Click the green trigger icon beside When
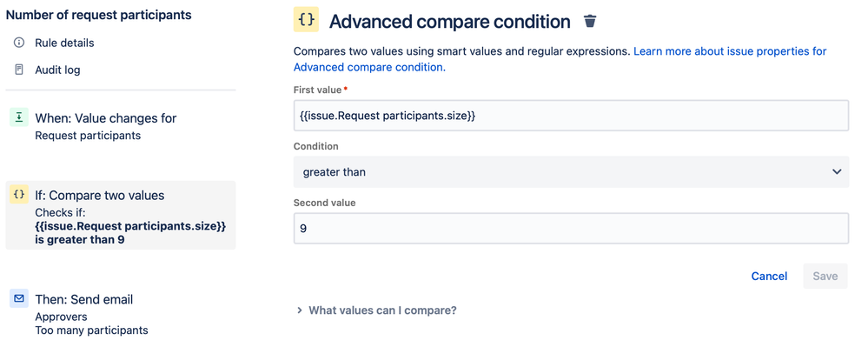The height and width of the screenshot is (347, 868). point(19,117)
